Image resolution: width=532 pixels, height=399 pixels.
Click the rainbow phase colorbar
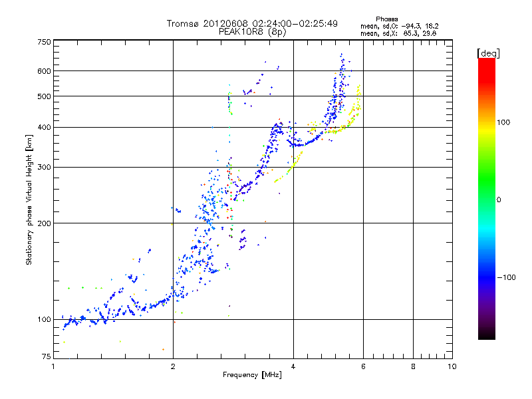[x=487, y=199]
